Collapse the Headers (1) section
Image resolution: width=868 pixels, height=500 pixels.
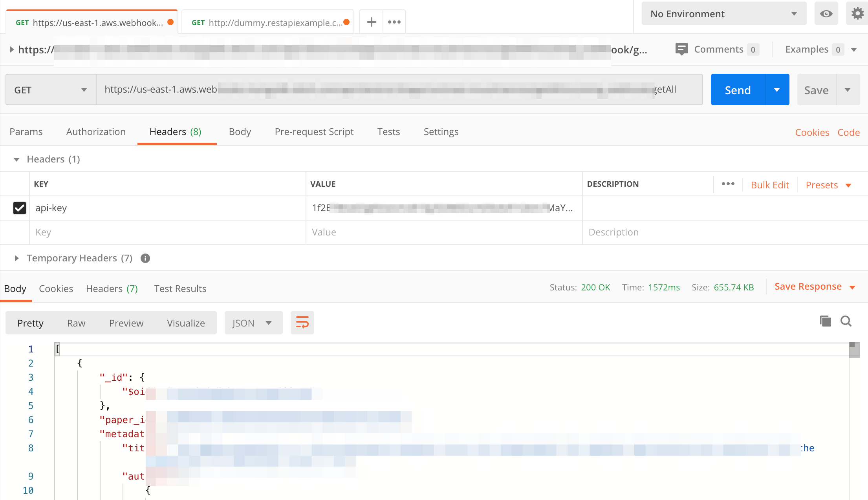click(x=16, y=159)
